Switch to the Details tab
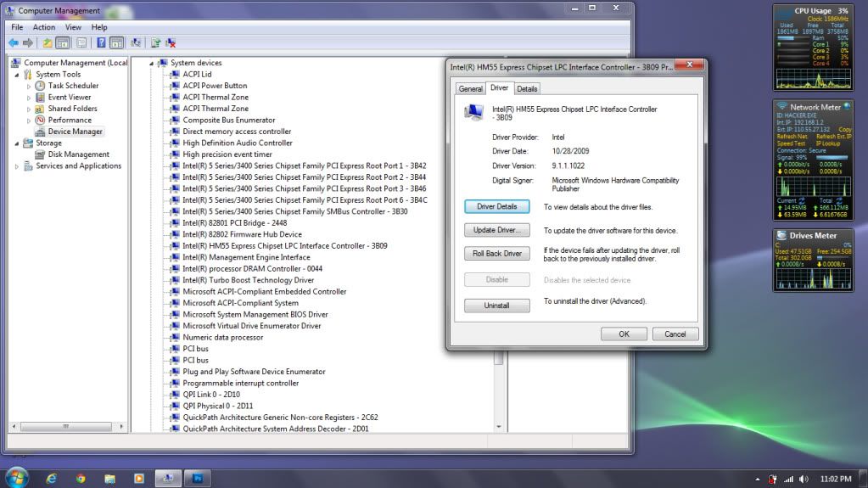 pos(527,88)
